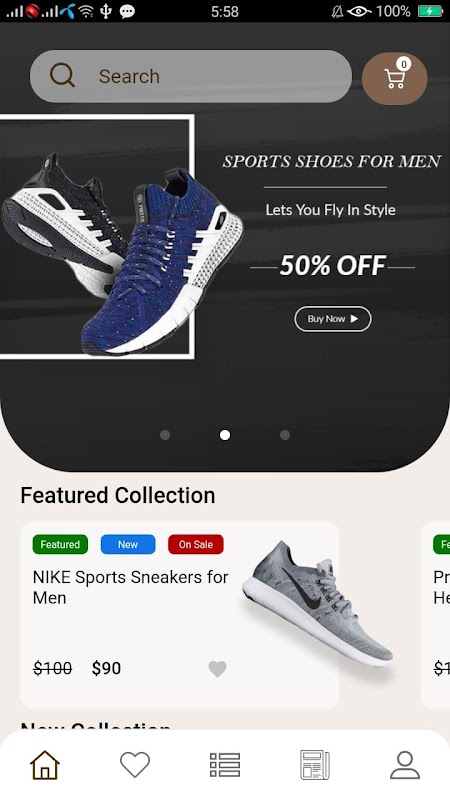Open NIKE Sports Sneakers for Men title

click(x=131, y=587)
